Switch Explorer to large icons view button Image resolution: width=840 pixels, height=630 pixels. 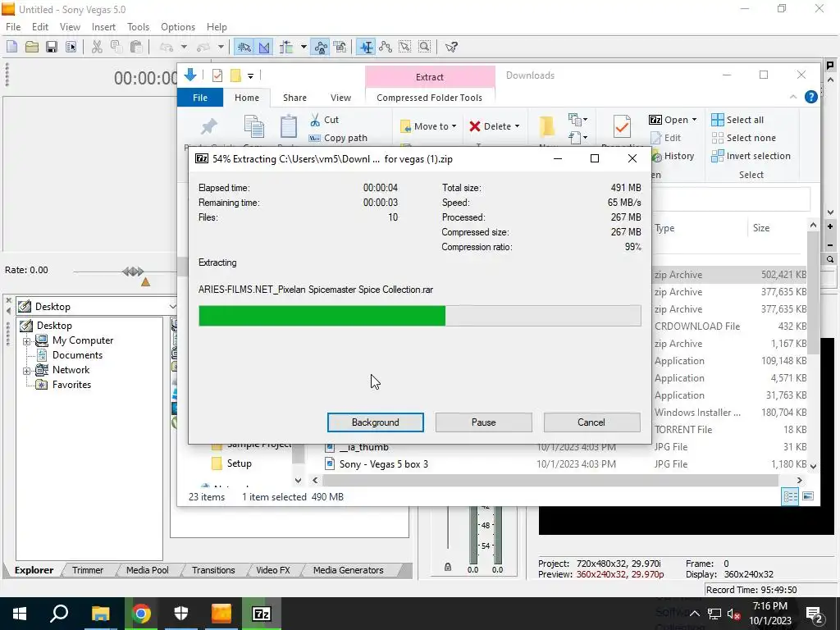(x=808, y=496)
